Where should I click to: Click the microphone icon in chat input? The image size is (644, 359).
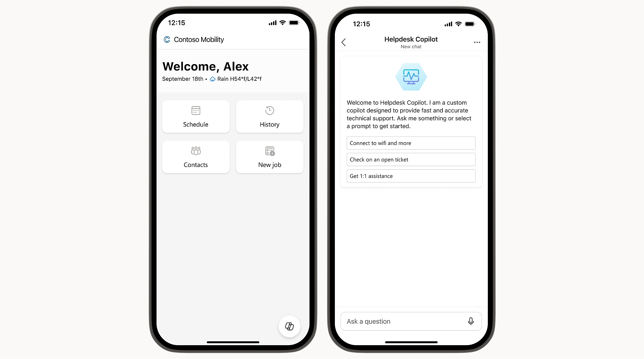470,321
